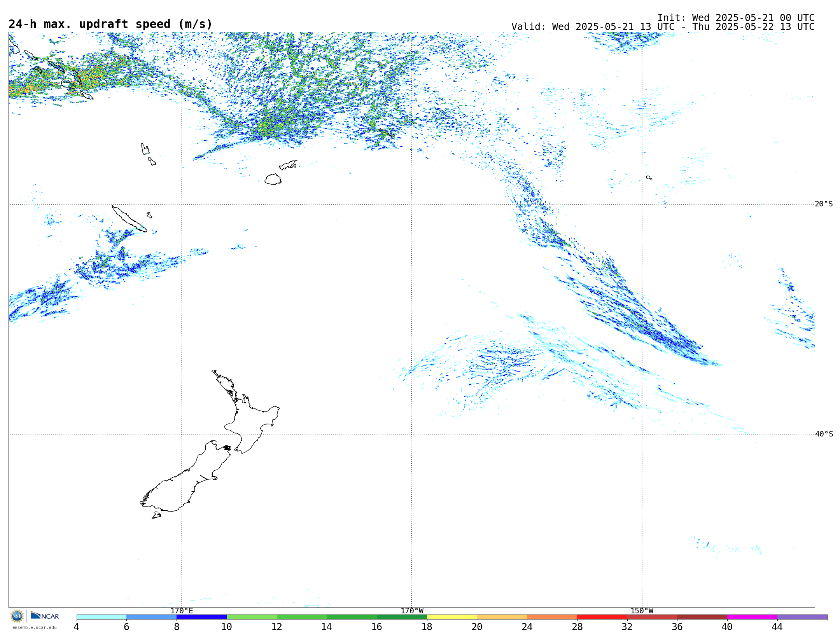Select the magenta 40-44 m/s swatch
Viewport: 840px width, 632px height.
pyautogui.click(x=752, y=617)
